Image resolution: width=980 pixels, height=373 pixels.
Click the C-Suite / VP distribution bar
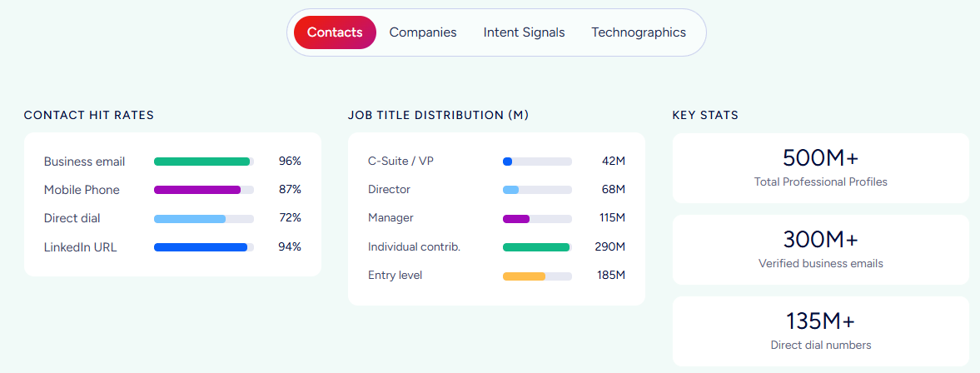point(538,162)
